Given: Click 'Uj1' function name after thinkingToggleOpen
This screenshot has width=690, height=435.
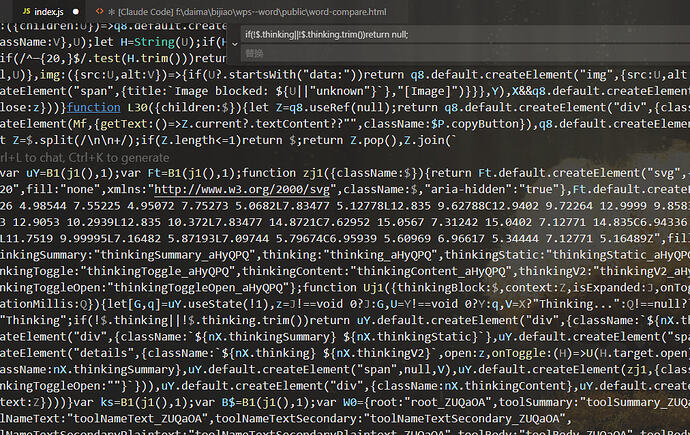Looking at the screenshot, I should coord(373,288).
